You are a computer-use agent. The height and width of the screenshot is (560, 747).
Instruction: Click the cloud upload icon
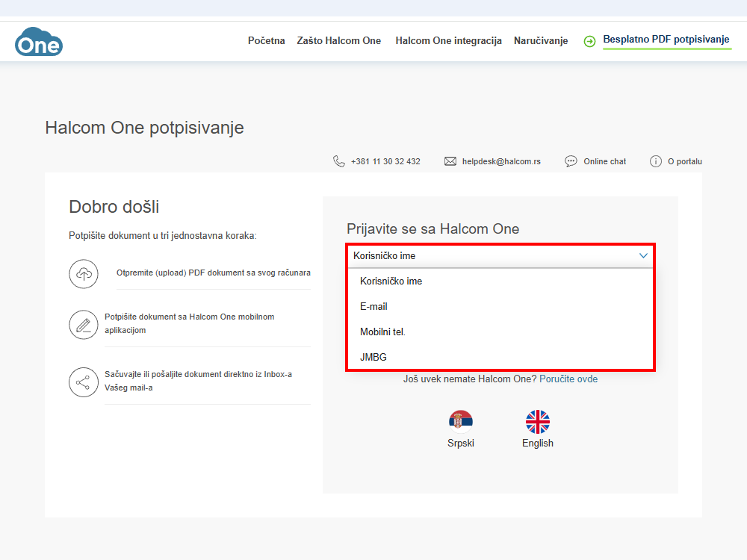click(84, 274)
